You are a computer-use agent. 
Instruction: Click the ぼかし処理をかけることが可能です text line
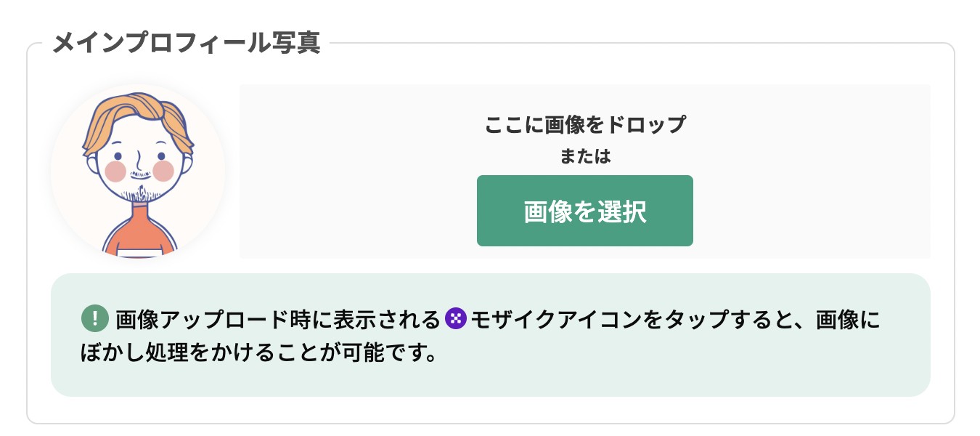pos(261,354)
